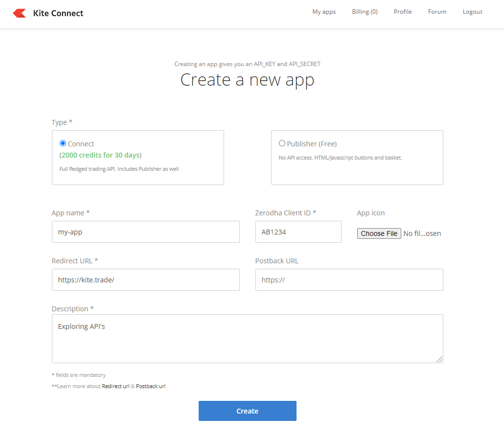Focus the Postback URL input field
Viewport: 504px width, 441px height.
pos(349,279)
